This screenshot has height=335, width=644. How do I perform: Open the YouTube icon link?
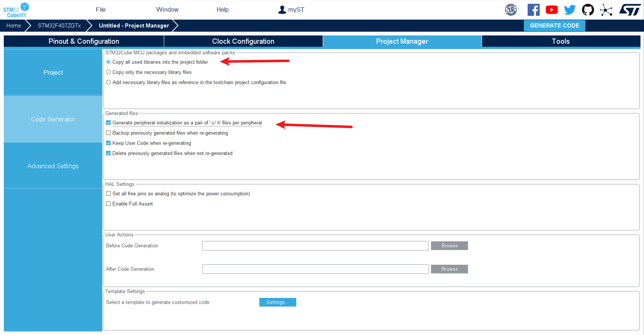pos(551,10)
